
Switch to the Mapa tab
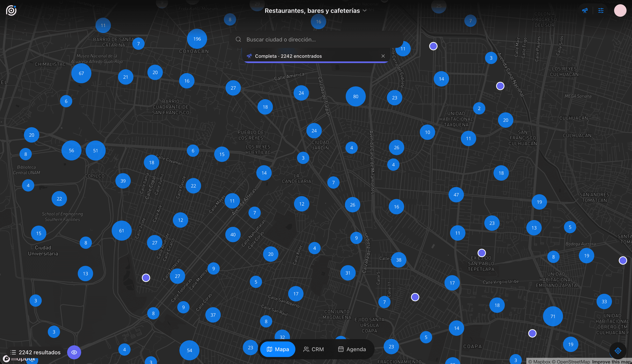pos(278,349)
